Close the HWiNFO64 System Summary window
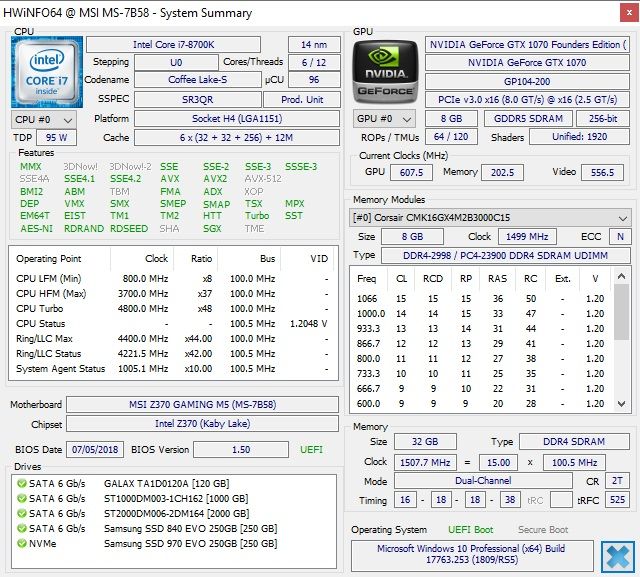Viewport: 640px width, 577px height. click(x=629, y=13)
